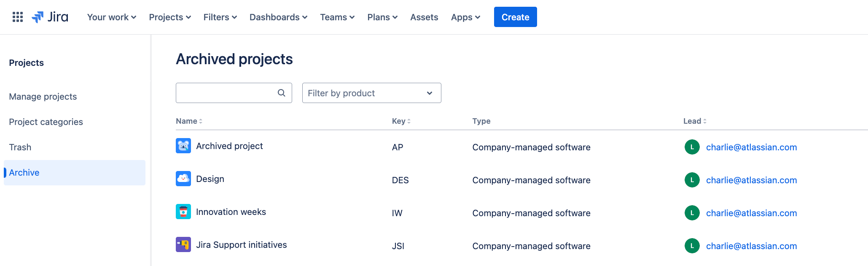Image resolution: width=868 pixels, height=266 pixels.
Task: Click the Archived project name text
Action: click(x=229, y=146)
